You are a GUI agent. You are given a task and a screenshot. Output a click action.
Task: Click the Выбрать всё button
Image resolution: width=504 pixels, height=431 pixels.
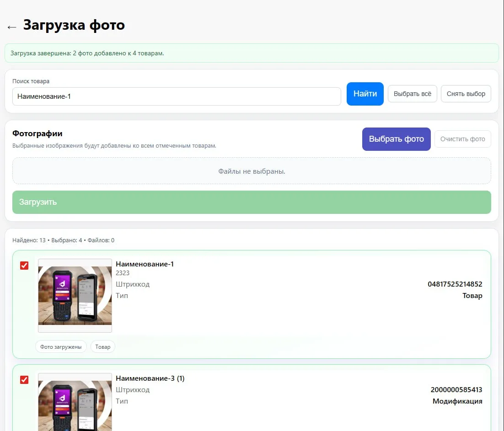pyautogui.click(x=412, y=94)
